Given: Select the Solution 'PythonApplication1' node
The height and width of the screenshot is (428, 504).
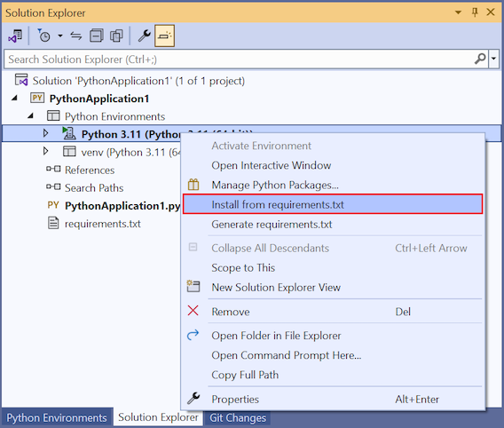Looking at the screenshot, I should 138,81.
